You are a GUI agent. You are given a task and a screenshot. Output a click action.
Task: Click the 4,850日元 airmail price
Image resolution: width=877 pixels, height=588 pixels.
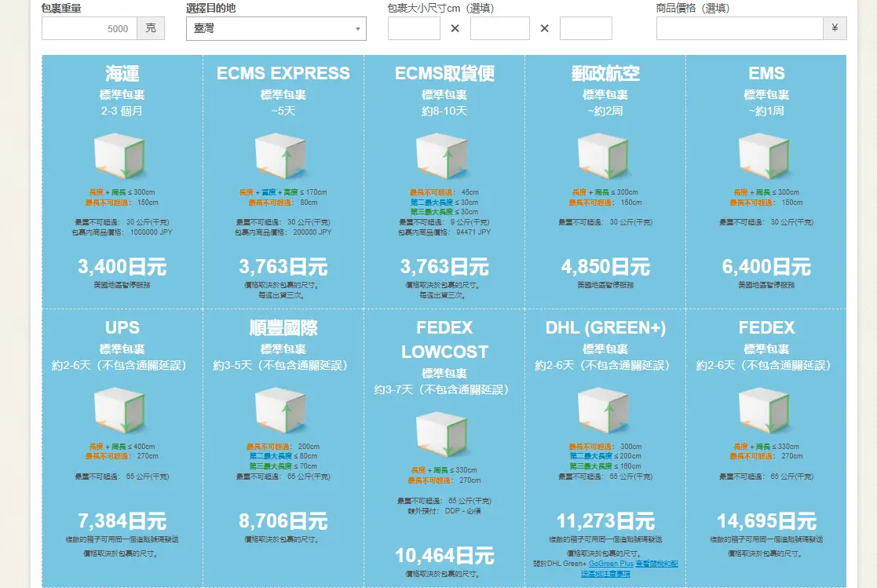(605, 267)
